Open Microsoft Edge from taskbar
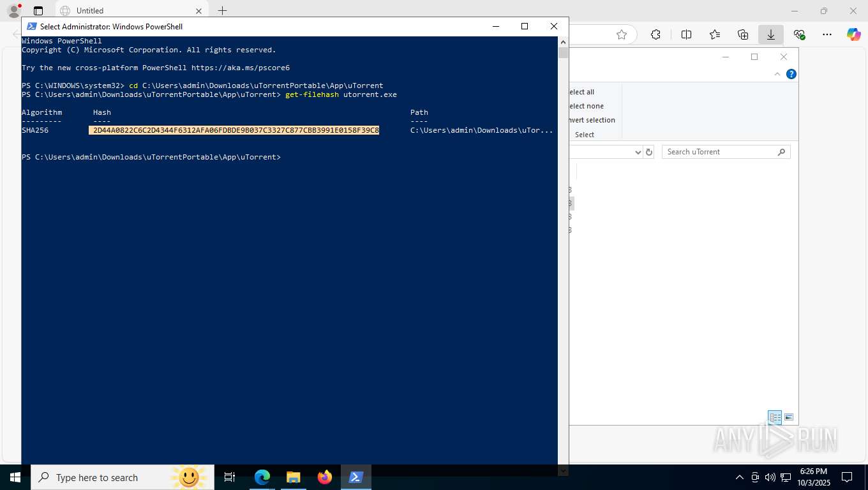 click(x=262, y=477)
